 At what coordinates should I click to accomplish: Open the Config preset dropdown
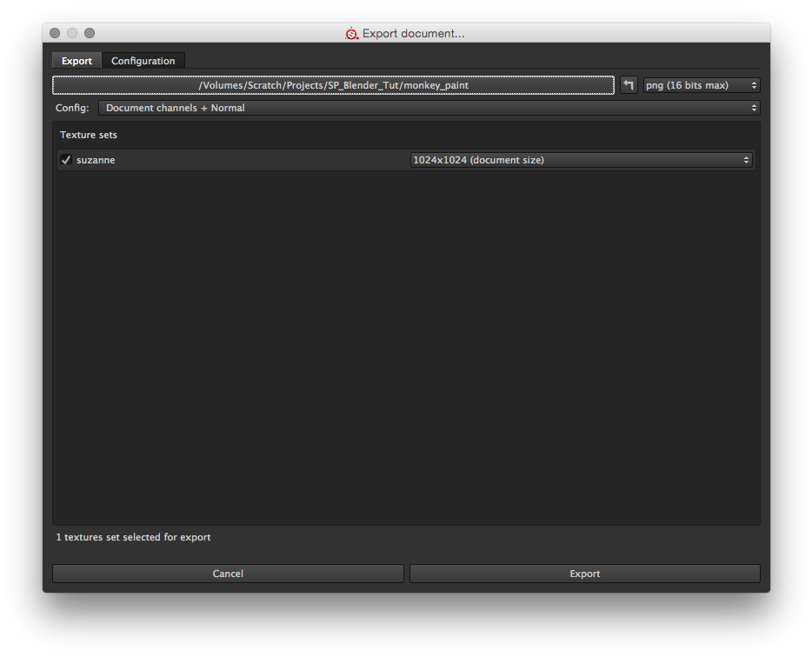[x=429, y=108]
